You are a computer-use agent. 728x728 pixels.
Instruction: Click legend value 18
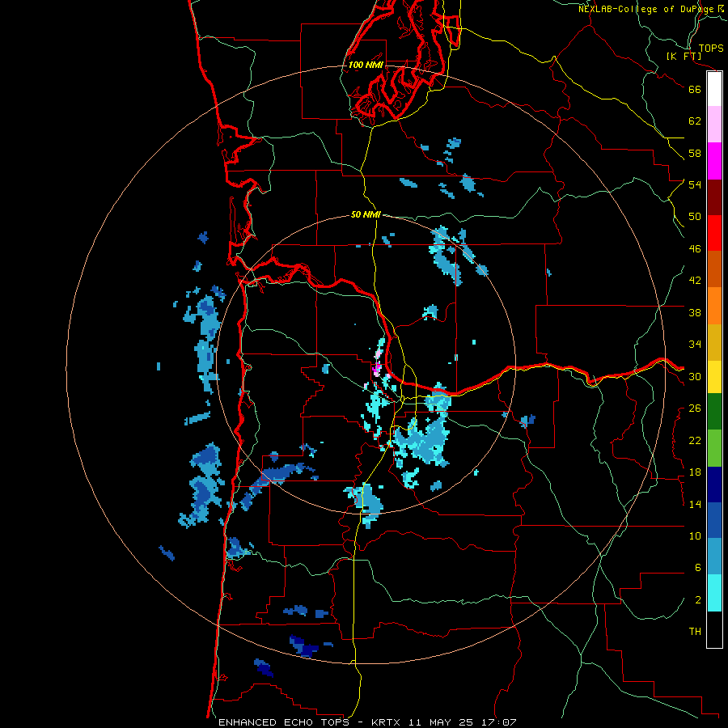pyautogui.click(x=695, y=472)
